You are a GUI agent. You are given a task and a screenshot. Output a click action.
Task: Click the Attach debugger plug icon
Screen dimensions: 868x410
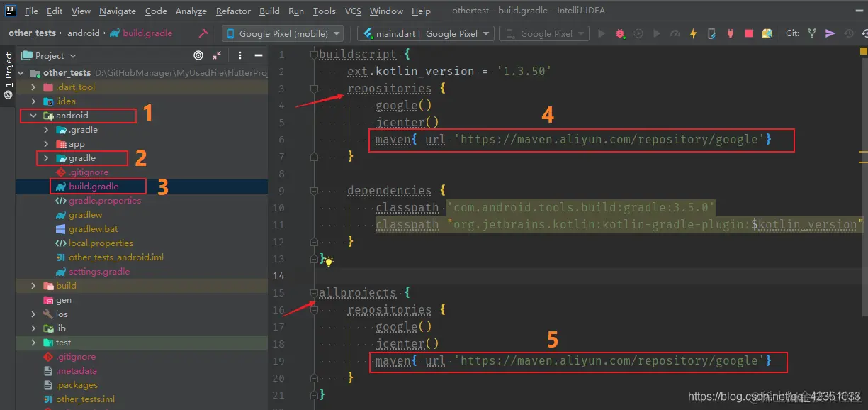730,33
